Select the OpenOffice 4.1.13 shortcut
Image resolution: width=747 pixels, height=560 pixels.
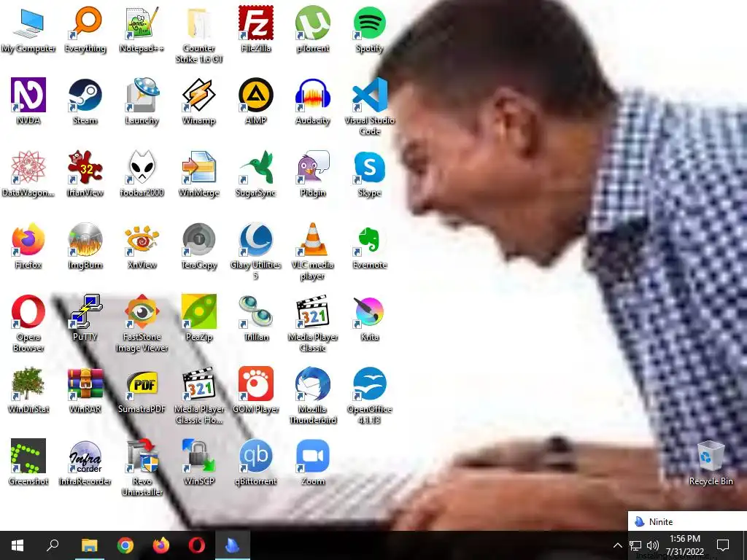(x=369, y=396)
